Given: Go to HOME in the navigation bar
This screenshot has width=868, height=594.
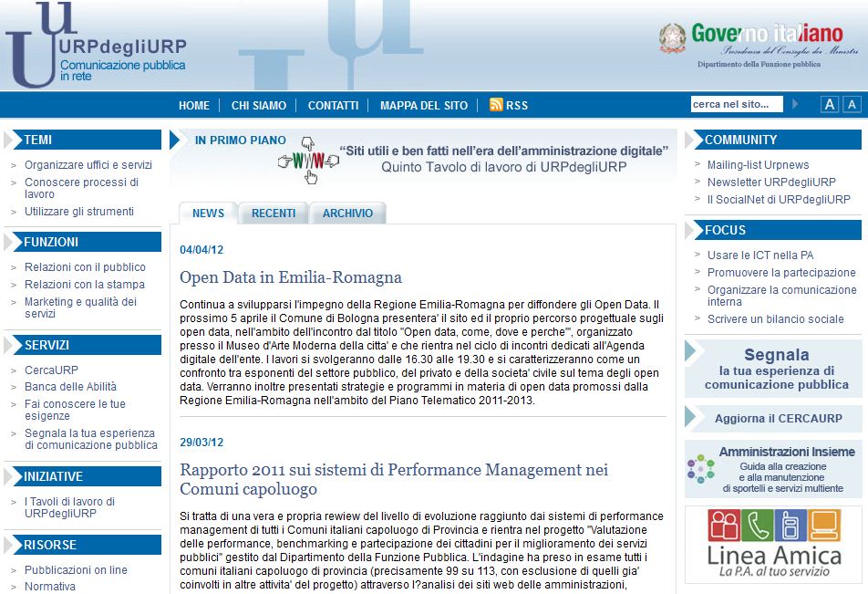Looking at the screenshot, I should click(193, 105).
